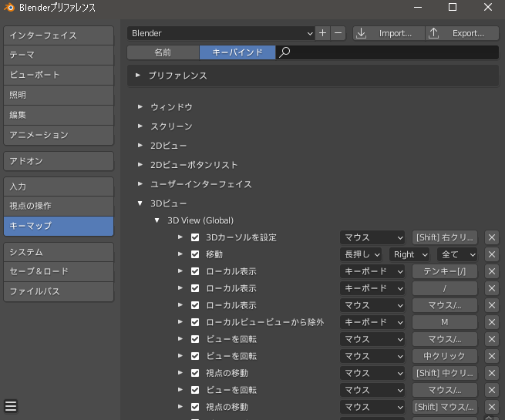Collapse the 3Dビュー category
The image size is (505, 420).
(140, 203)
